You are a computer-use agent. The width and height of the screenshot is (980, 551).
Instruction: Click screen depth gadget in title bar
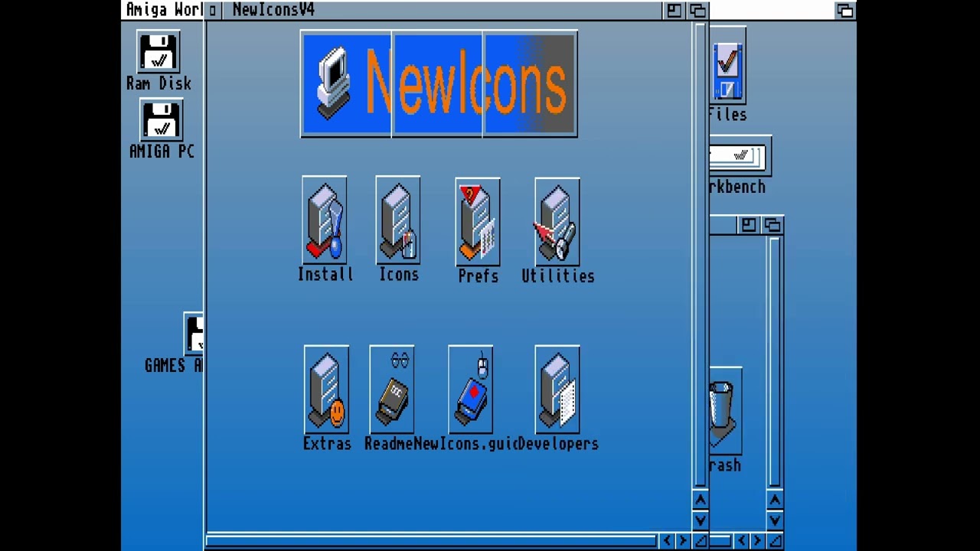point(845,10)
